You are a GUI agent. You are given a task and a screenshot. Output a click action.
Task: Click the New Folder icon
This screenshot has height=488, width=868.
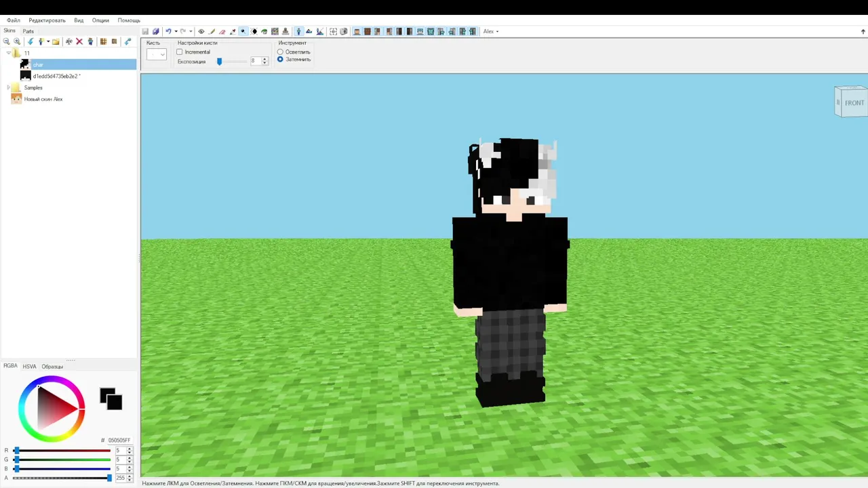(56, 41)
